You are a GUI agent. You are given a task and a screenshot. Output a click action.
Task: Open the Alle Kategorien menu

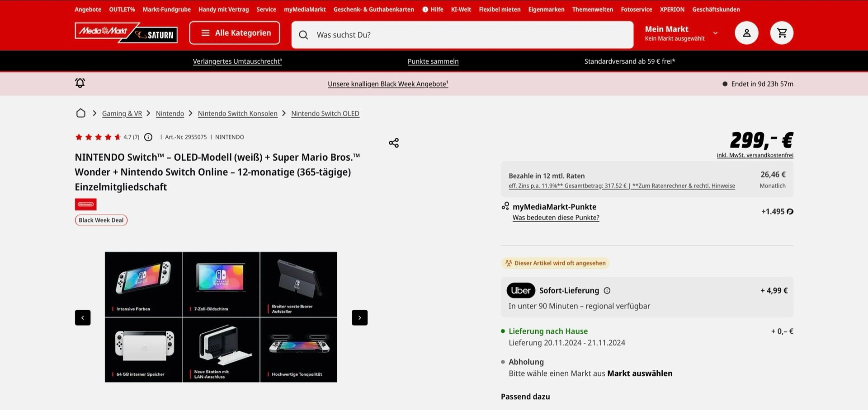click(x=235, y=33)
